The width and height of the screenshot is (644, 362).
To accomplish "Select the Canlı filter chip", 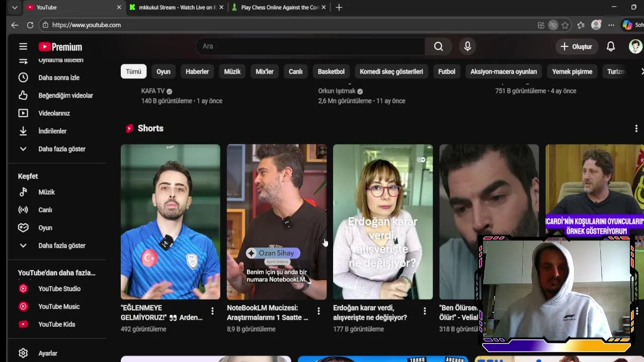I will [295, 71].
